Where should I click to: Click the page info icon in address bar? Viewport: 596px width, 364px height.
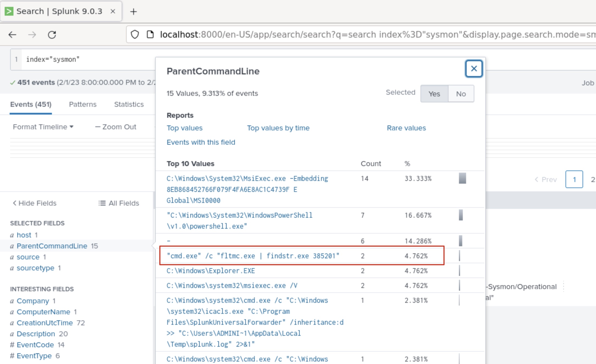(x=150, y=35)
